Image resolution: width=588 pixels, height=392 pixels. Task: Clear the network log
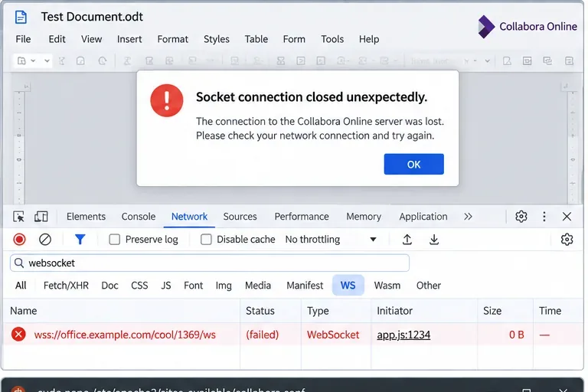[x=45, y=240]
